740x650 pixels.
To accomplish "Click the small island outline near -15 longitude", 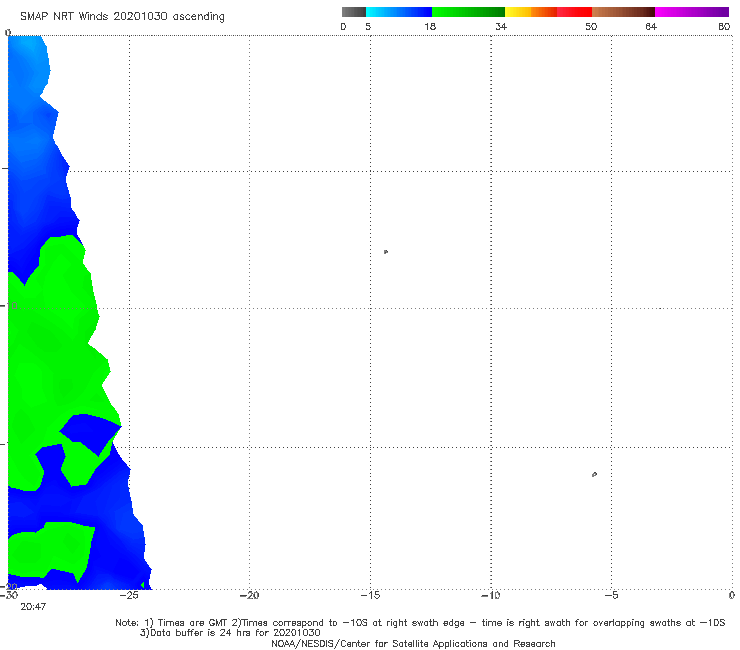I will (x=386, y=252).
